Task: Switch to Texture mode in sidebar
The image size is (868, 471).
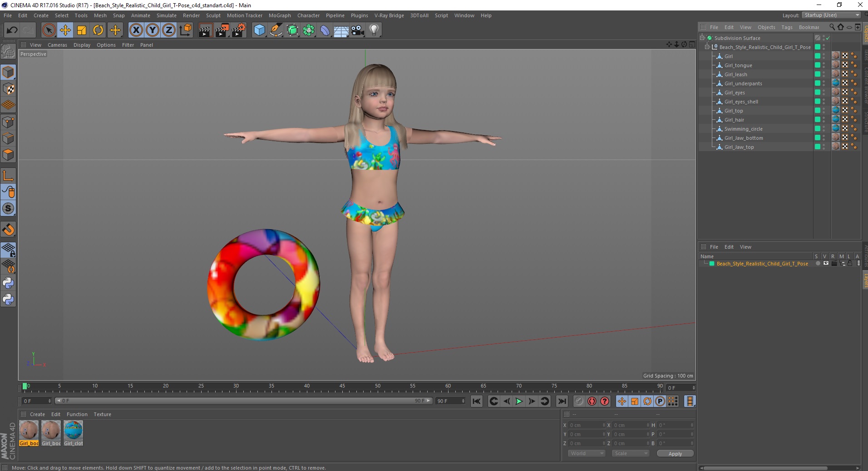Action: click(8, 89)
